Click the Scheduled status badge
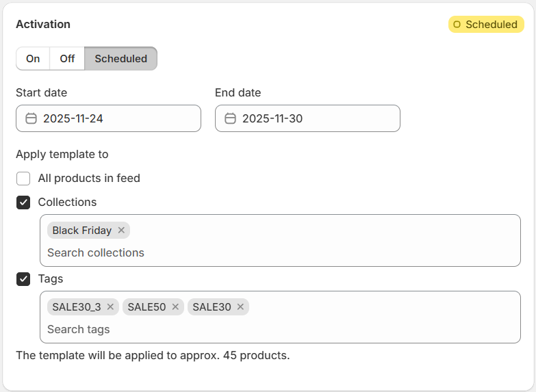 coord(486,25)
